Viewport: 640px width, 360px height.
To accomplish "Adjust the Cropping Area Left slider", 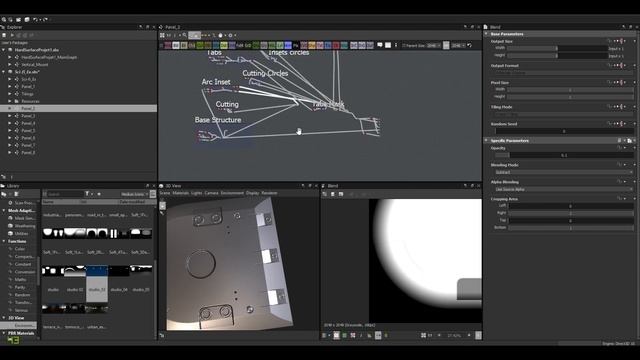I will pos(571,206).
